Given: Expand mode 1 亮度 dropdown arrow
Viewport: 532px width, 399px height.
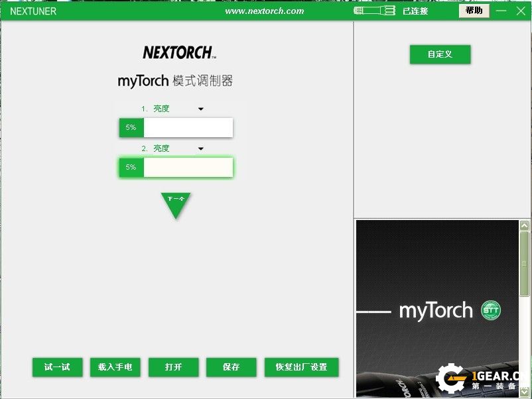Looking at the screenshot, I should [201, 109].
